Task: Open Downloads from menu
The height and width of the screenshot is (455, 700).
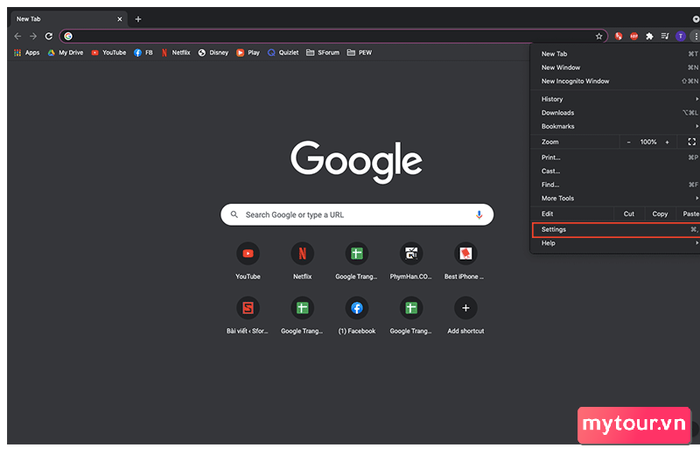Action: [615, 113]
